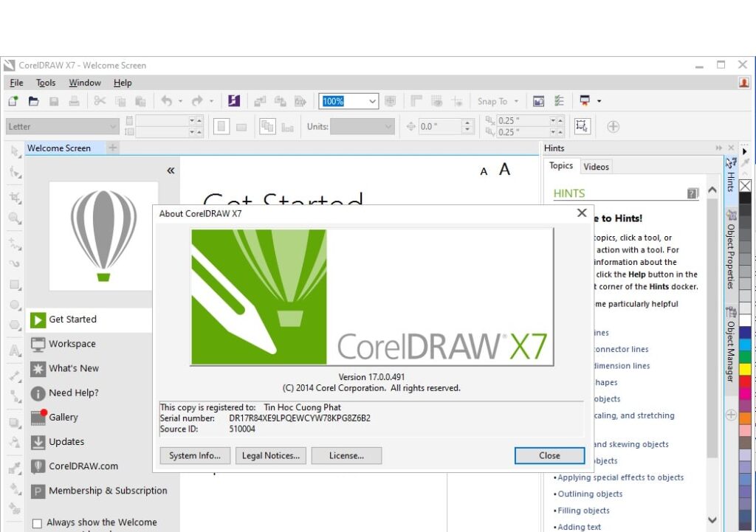This screenshot has height=532, width=756.
Task: Click the nudge distance 0.0" field
Action: (x=440, y=127)
